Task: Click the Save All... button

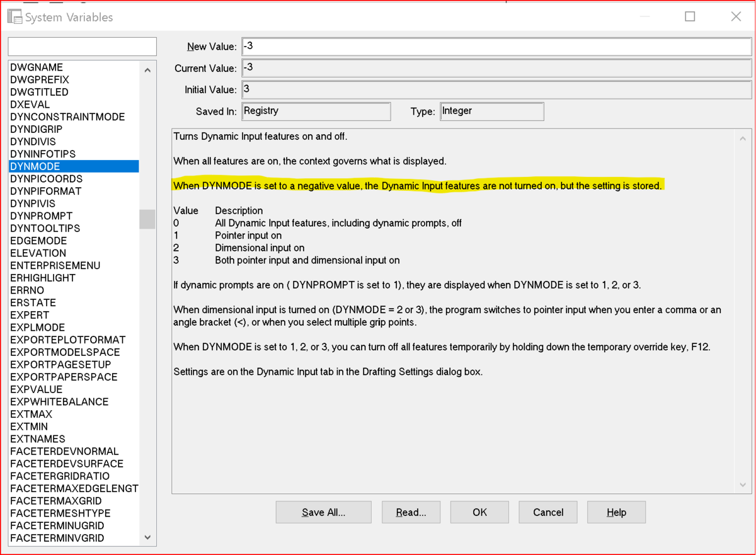Action: click(323, 512)
